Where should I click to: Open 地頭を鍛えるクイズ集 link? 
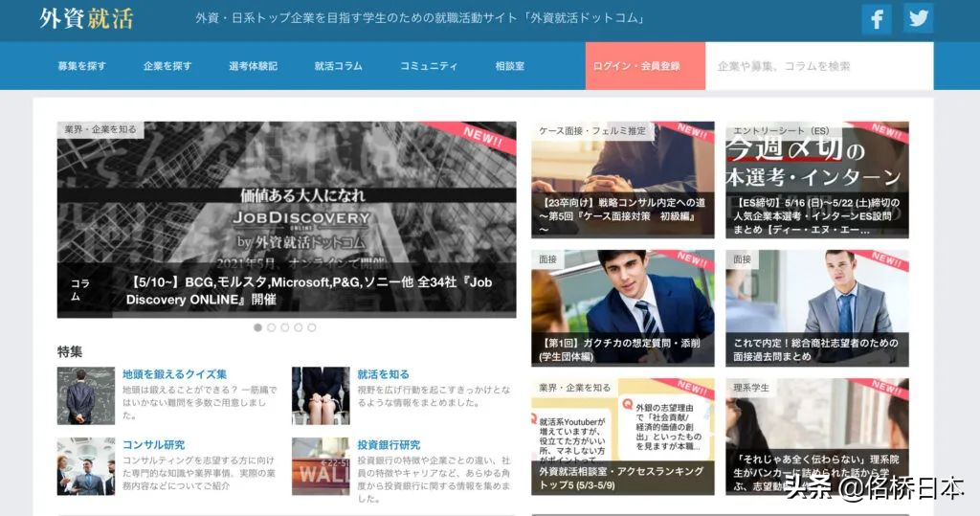(174, 374)
